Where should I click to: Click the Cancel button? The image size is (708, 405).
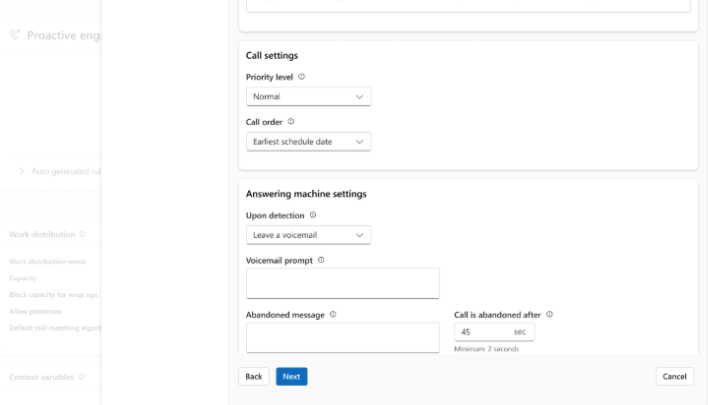(674, 377)
